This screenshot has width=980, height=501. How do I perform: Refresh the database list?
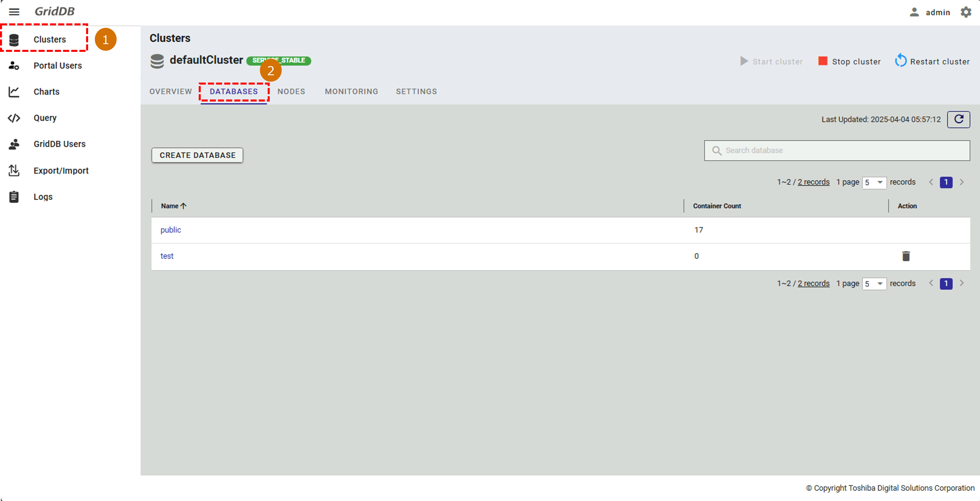[x=958, y=120]
